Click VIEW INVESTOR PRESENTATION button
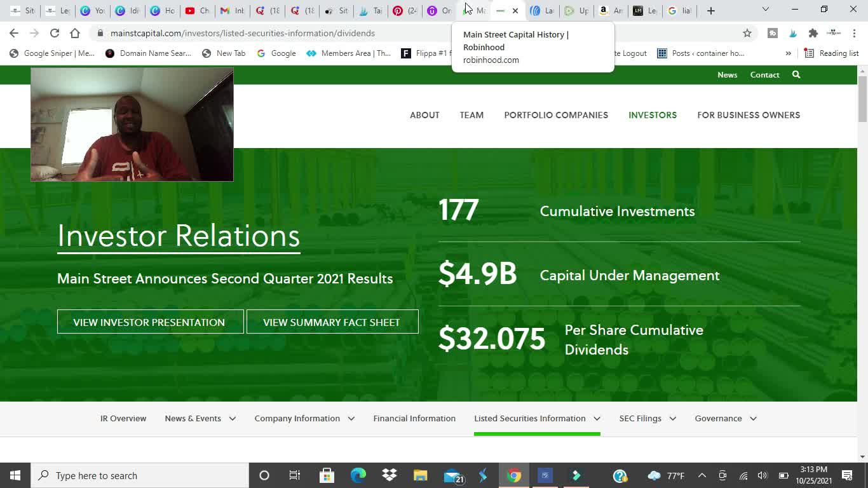The height and width of the screenshot is (488, 868). point(151,322)
